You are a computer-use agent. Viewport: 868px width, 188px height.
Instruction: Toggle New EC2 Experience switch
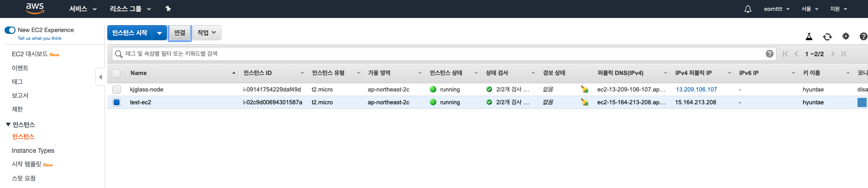[x=10, y=30]
